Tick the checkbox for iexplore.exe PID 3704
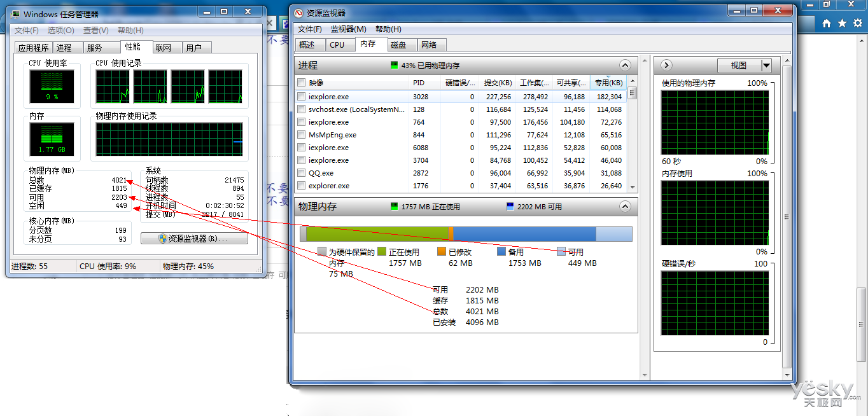Viewport: 868px width, 416px height. 302,160
